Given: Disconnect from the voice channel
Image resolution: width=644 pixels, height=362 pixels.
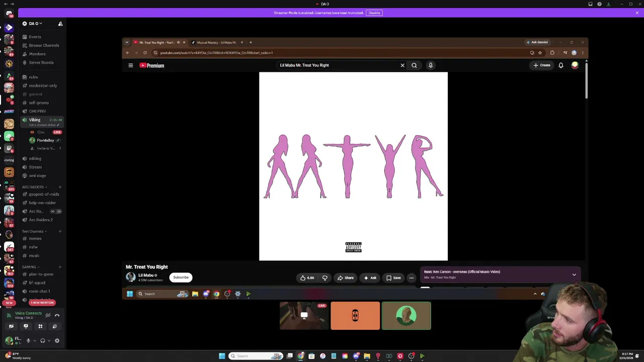Looking at the screenshot, I should [57, 315].
